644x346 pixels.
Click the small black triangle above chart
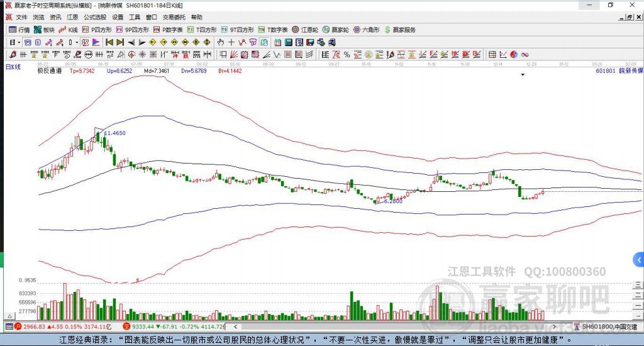point(523,75)
